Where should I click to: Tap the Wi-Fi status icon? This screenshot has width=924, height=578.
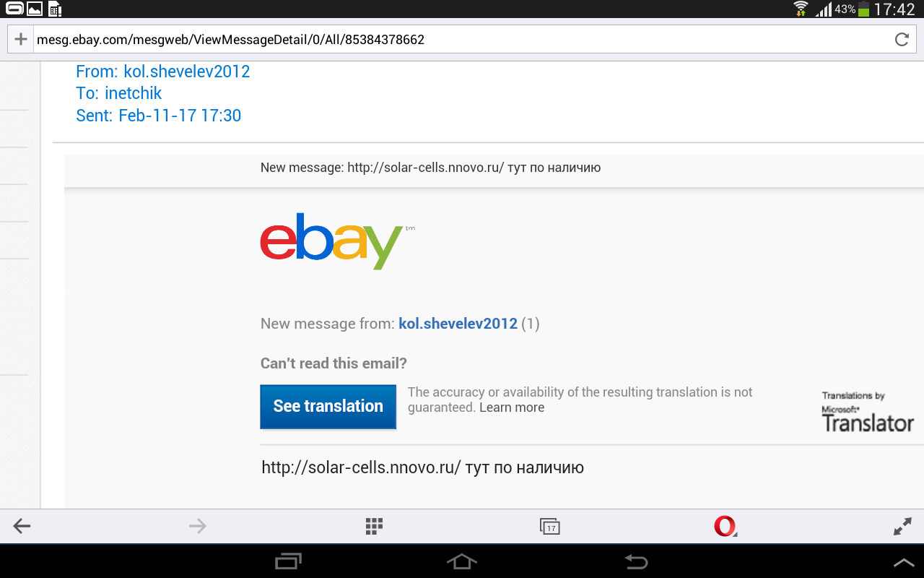click(800, 9)
